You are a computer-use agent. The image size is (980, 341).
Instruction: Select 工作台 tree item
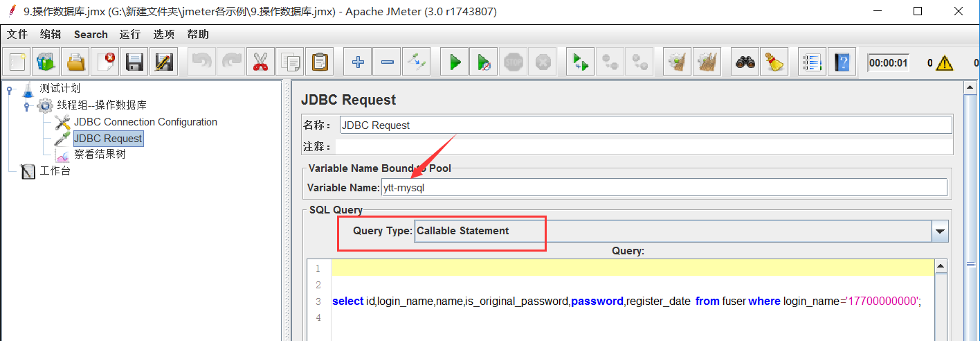(55, 171)
